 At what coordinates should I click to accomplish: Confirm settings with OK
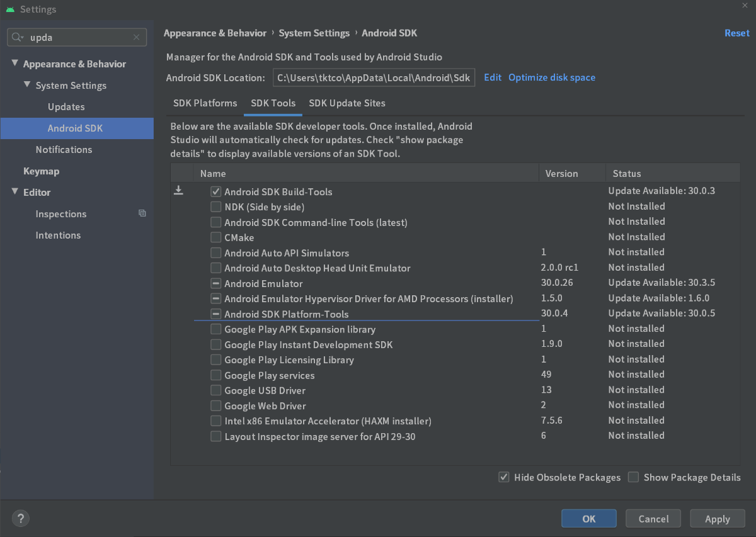point(588,518)
